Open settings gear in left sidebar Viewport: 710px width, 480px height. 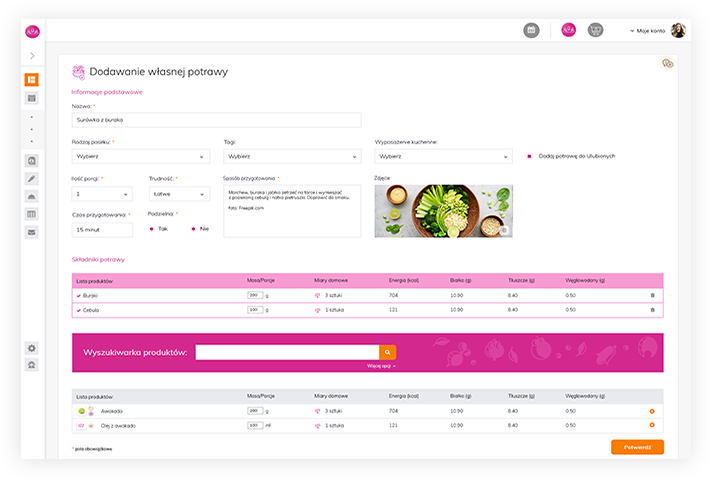32,348
